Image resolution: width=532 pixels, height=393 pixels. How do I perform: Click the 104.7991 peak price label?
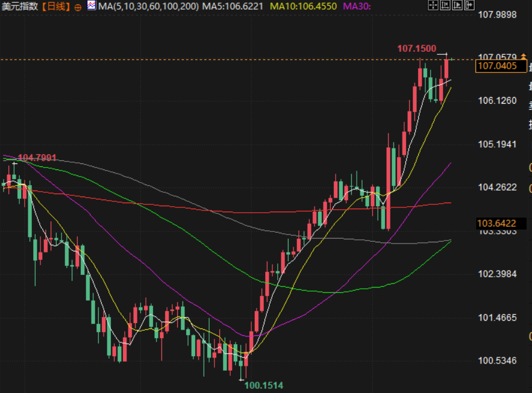pos(37,158)
